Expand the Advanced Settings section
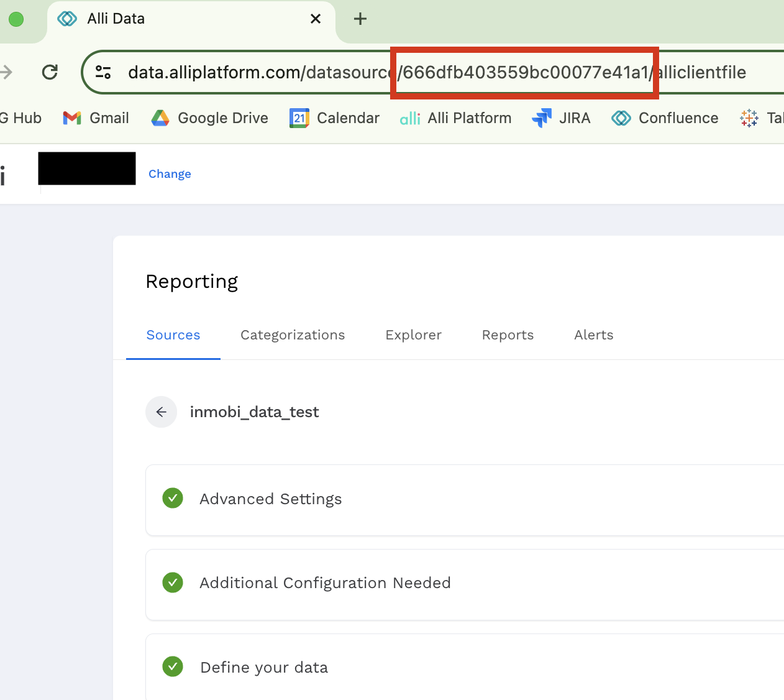 click(271, 499)
